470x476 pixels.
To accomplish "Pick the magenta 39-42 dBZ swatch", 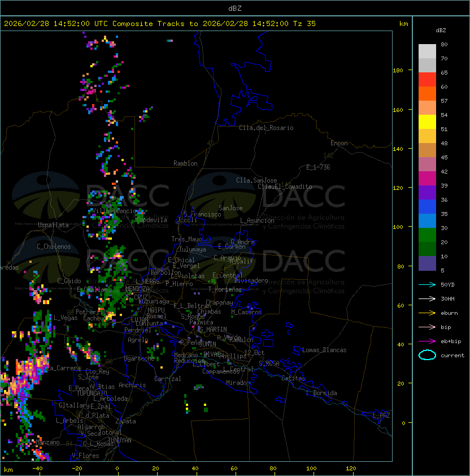I will coord(427,179).
